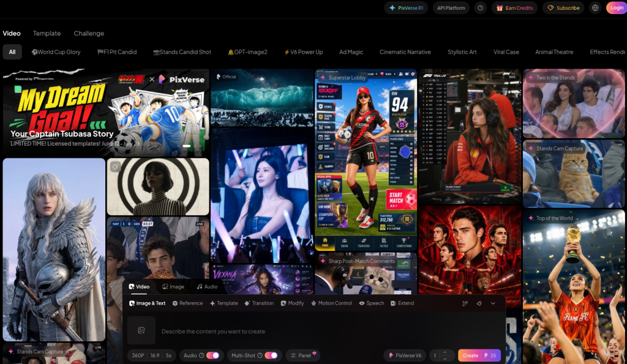
Task: Click the add image upload box
Action: (141, 330)
